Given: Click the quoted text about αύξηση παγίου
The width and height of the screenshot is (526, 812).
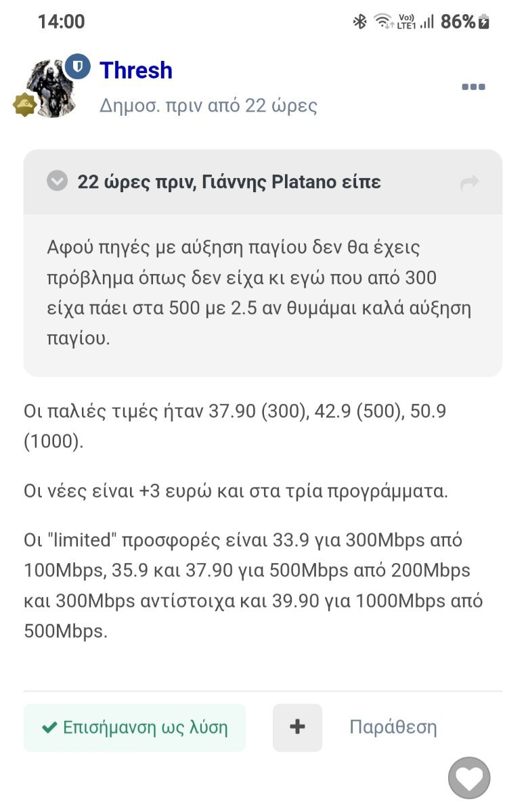Looking at the screenshot, I should click(259, 292).
